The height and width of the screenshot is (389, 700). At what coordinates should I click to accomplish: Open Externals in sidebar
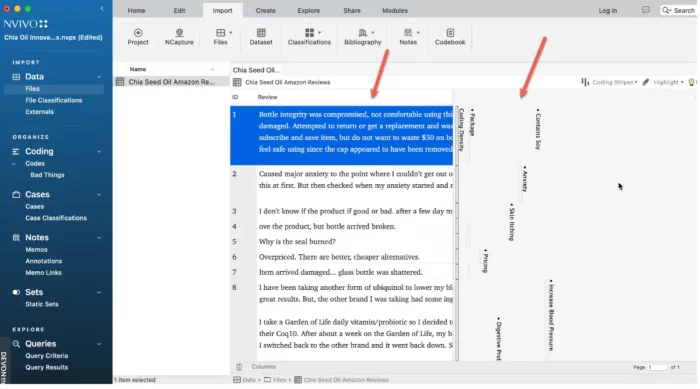(39, 112)
